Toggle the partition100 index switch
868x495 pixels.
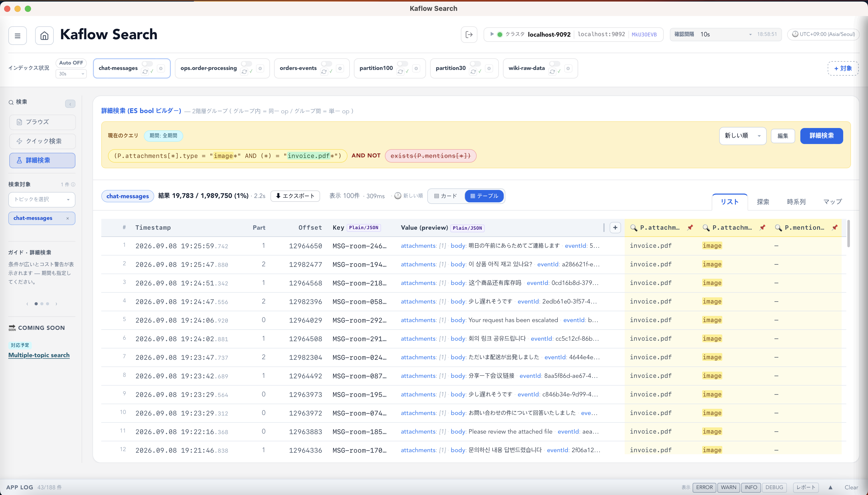tap(402, 63)
